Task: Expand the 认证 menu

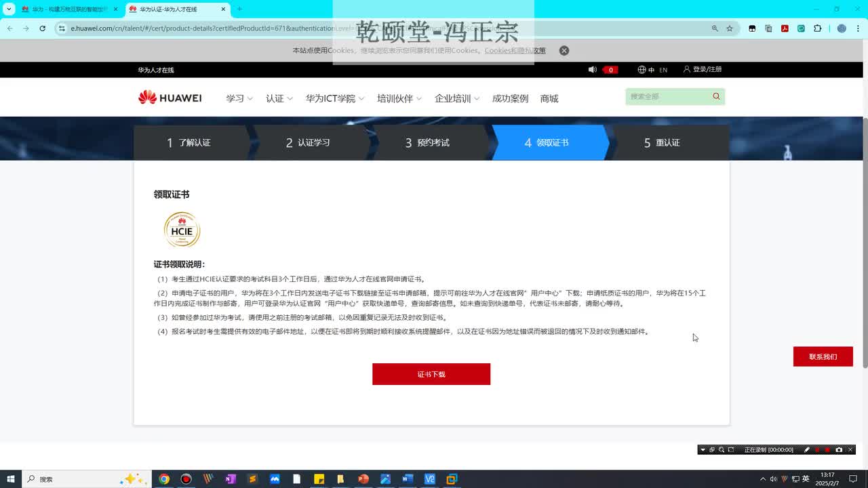Action: tap(279, 98)
